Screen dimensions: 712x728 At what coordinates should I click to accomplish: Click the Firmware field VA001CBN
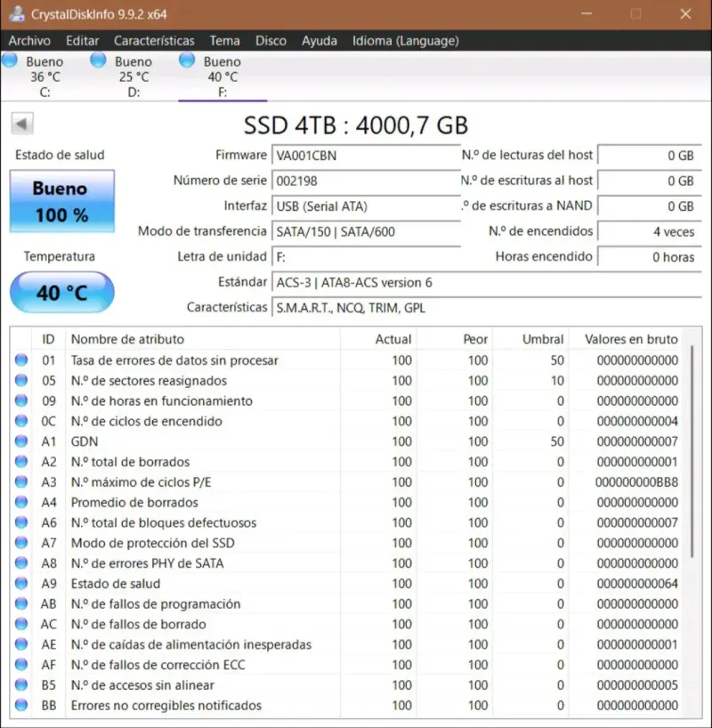click(x=366, y=156)
